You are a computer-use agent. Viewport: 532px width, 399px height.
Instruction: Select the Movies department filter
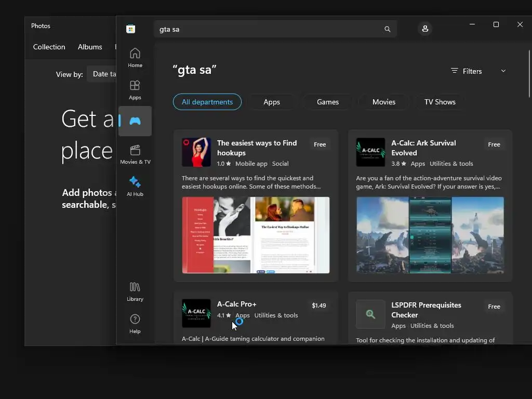[384, 102]
